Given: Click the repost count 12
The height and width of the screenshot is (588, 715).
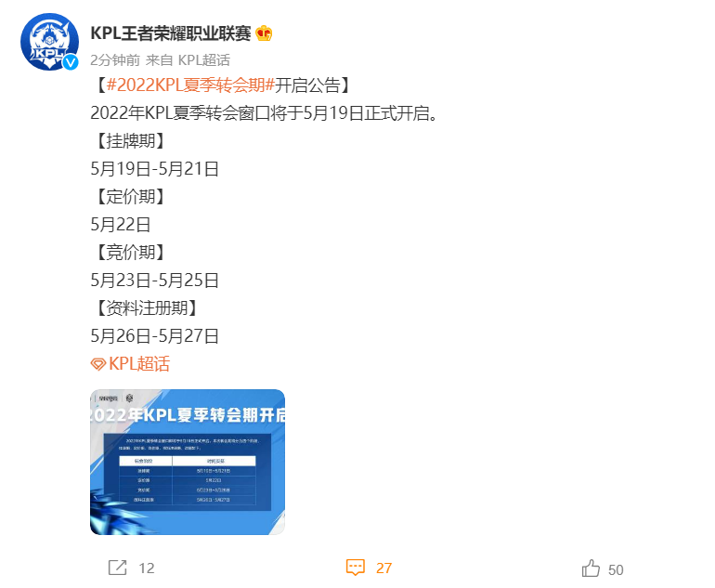Looking at the screenshot, I should pos(147,568).
